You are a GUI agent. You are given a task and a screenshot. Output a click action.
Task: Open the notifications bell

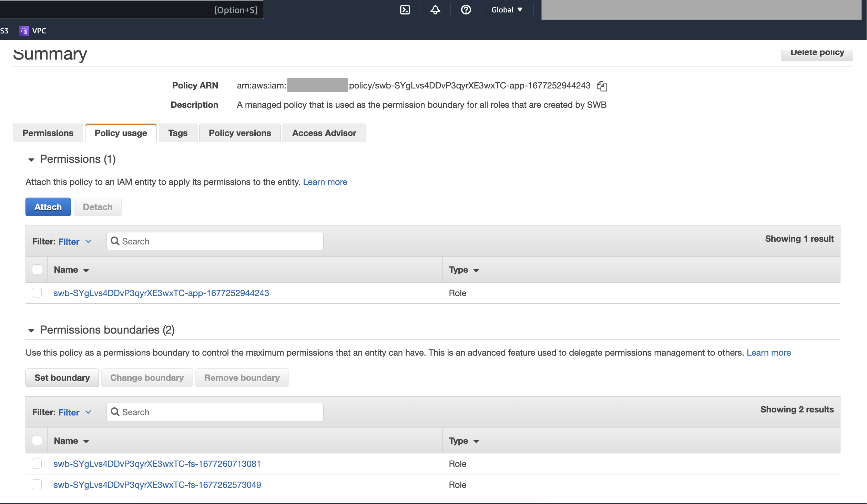click(435, 10)
